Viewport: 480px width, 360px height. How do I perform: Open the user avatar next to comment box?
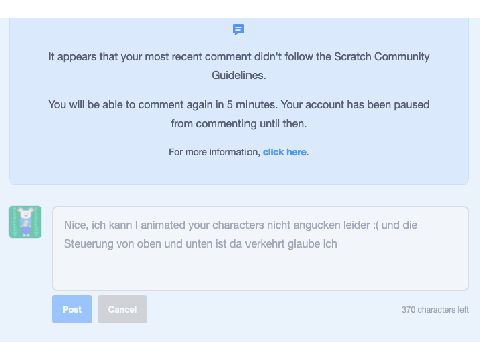tap(25, 222)
